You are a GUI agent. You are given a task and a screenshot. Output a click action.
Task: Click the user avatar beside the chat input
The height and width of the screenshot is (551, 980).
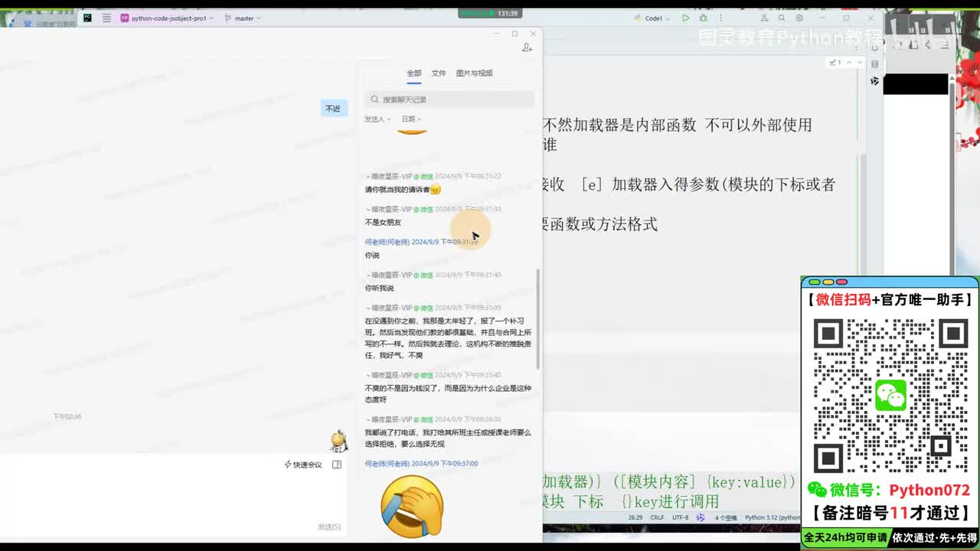coord(338,441)
